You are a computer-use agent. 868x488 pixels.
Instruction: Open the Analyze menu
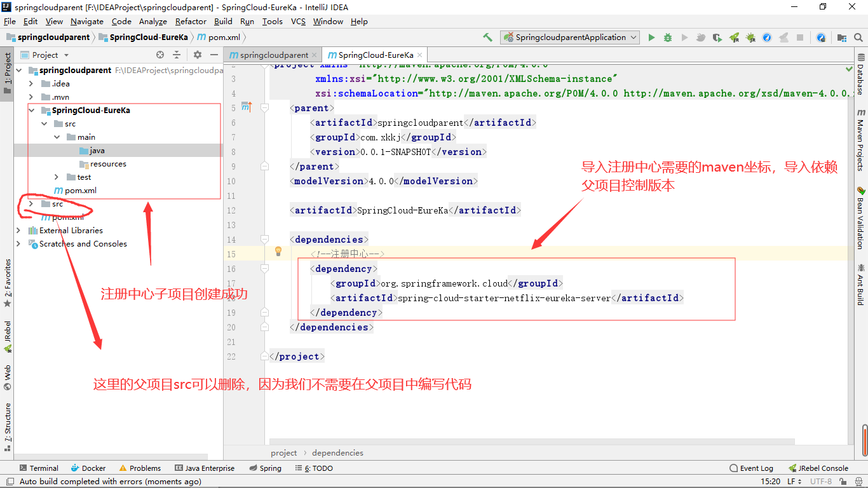pos(153,22)
